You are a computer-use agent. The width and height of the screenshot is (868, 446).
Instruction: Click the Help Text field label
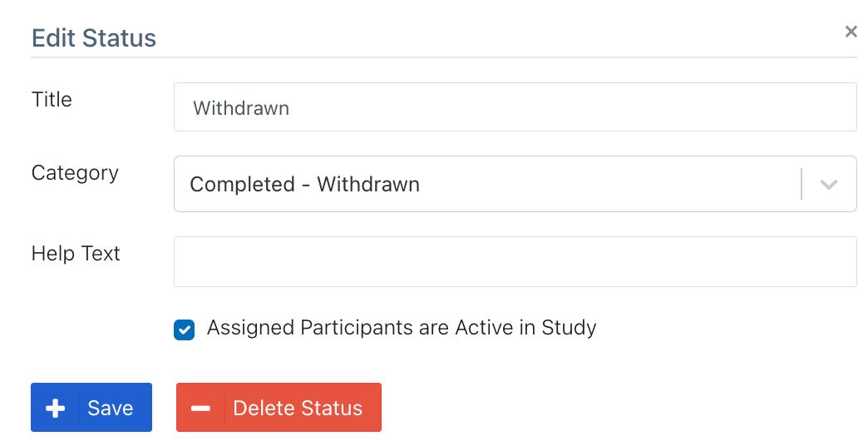76,254
